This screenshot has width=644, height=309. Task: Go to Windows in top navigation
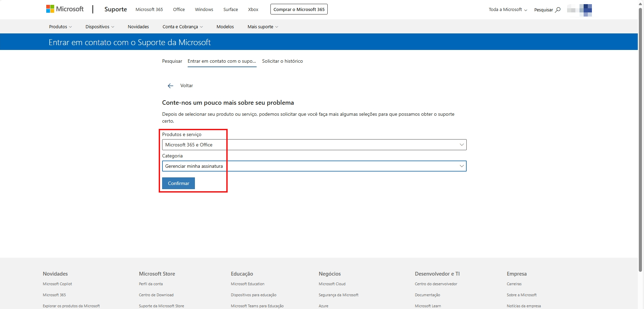tap(204, 9)
